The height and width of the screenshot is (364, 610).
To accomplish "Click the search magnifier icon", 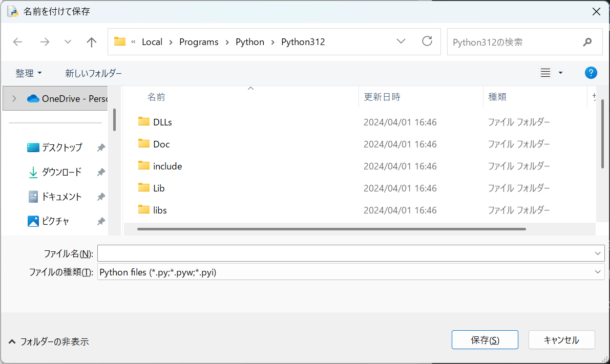I will pos(587,42).
